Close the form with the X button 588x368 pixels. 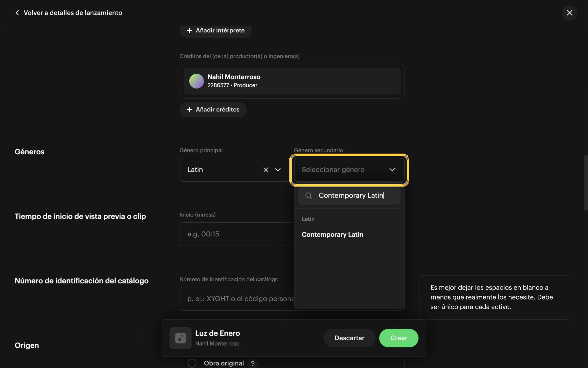click(x=569, y=13)
